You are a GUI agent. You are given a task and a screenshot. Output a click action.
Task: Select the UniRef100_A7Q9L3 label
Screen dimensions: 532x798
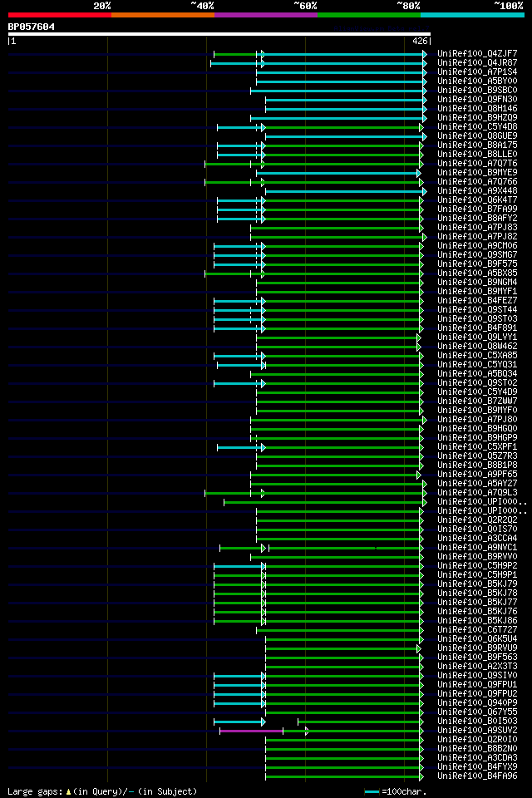477,493
